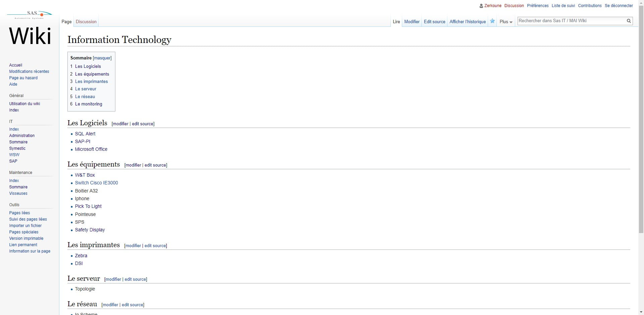Open Afficher l'historique tab
644x315 pixels.
467,22
